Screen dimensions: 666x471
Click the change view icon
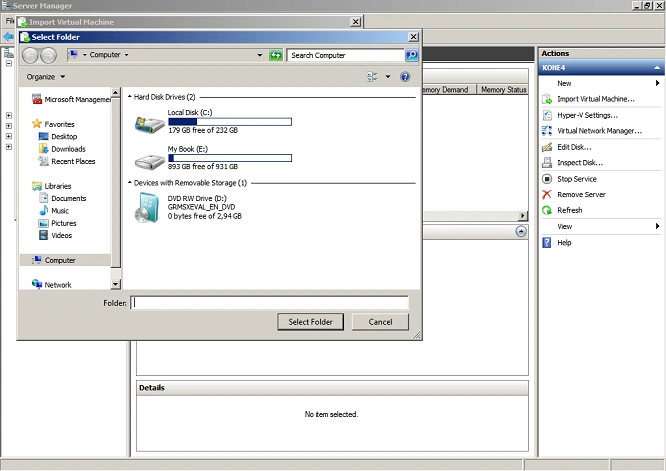coord(372,77)
